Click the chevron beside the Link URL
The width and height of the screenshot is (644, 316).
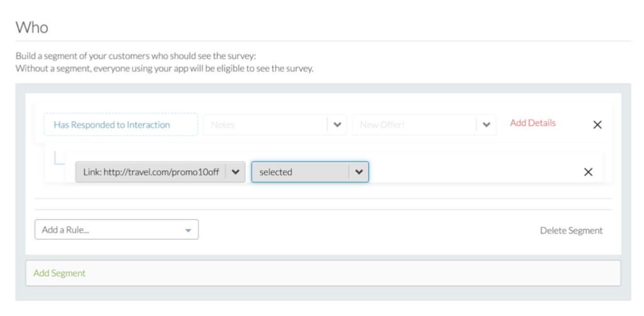click(235, 172)
